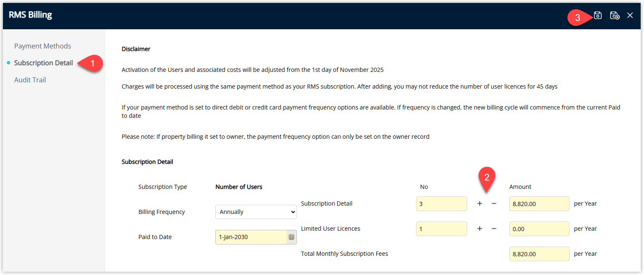Open the Payment Methods section
The height and width of the screenshot is (275, 644).
[43, 46]
